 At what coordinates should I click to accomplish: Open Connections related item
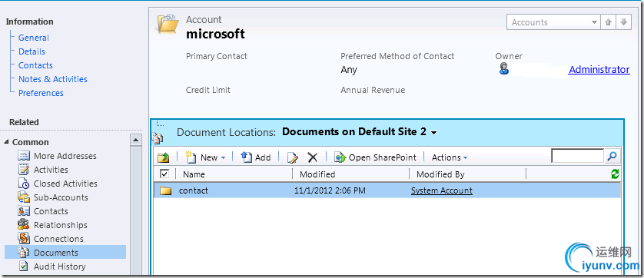58,239
